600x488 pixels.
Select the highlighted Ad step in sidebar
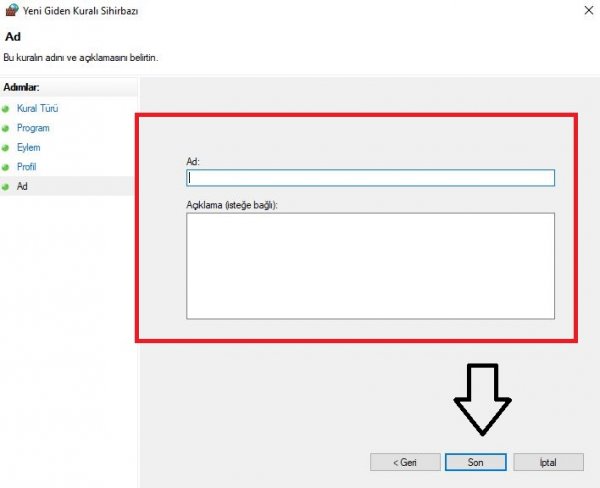(22, 186)
